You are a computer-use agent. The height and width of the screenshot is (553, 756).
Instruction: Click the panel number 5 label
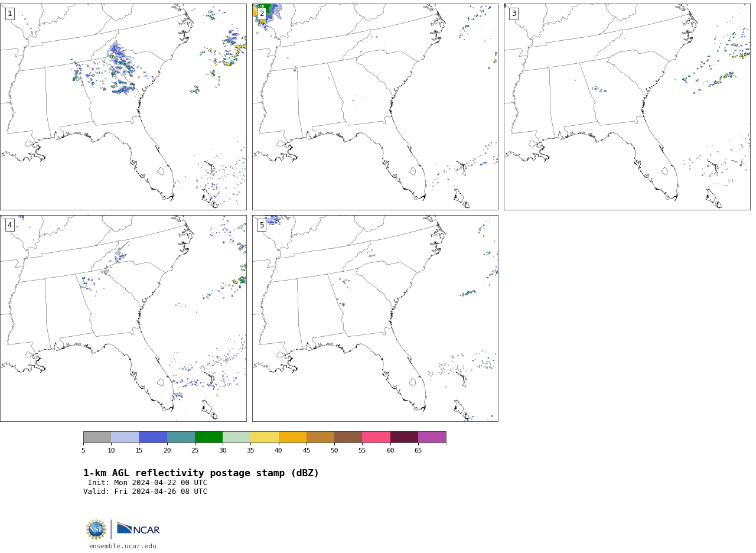tap(262, 225)
